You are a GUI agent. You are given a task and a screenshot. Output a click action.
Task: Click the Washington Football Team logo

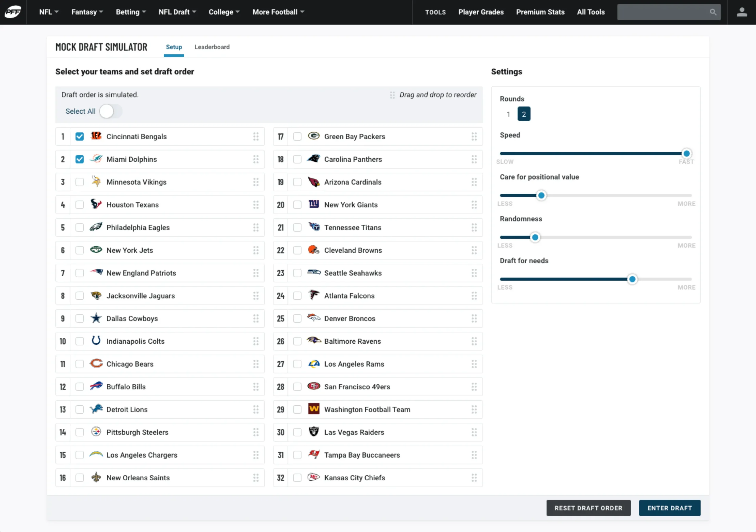314,409
